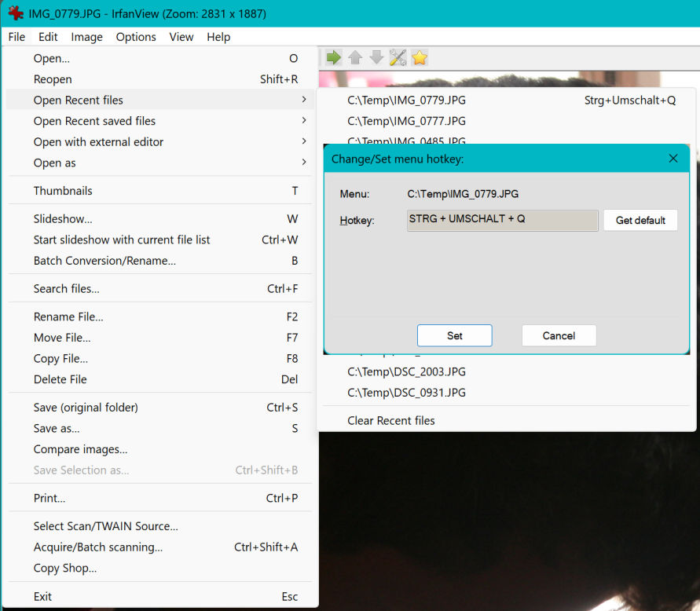Open settings via wrench and screwdriver icon
Viewport: 700px width, 611px height.
pyautogui.click(x=398, y=57)
